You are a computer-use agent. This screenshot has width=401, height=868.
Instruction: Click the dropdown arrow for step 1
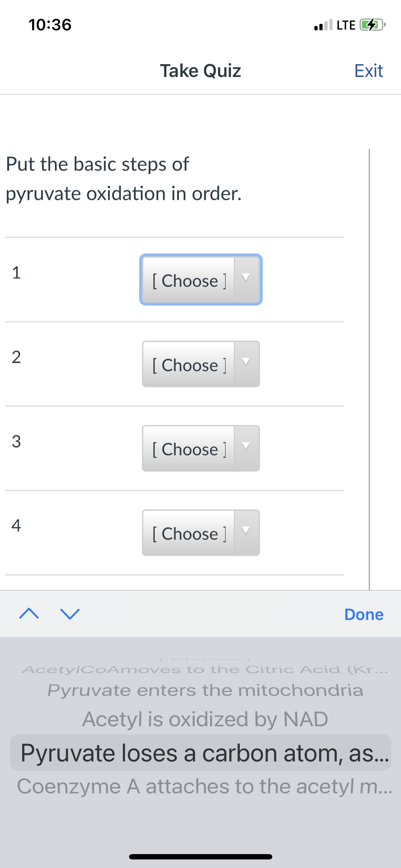(x=246, y=279)
